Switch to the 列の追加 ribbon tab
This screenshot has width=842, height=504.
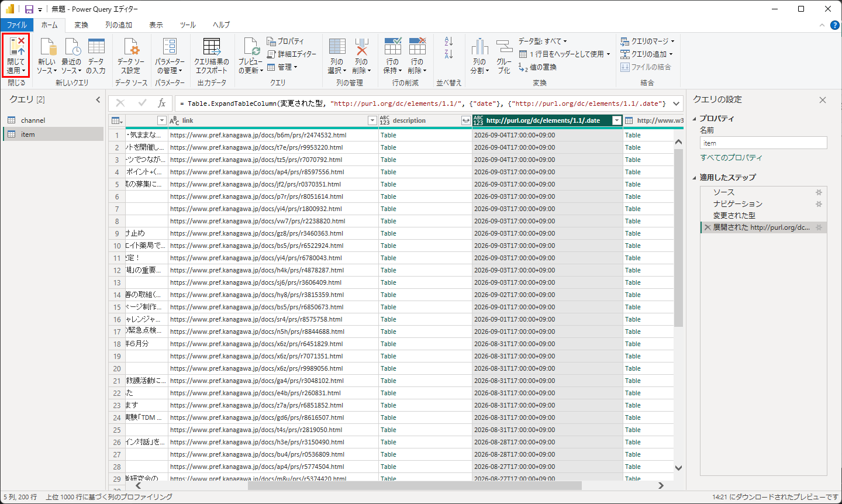point(119,25)
